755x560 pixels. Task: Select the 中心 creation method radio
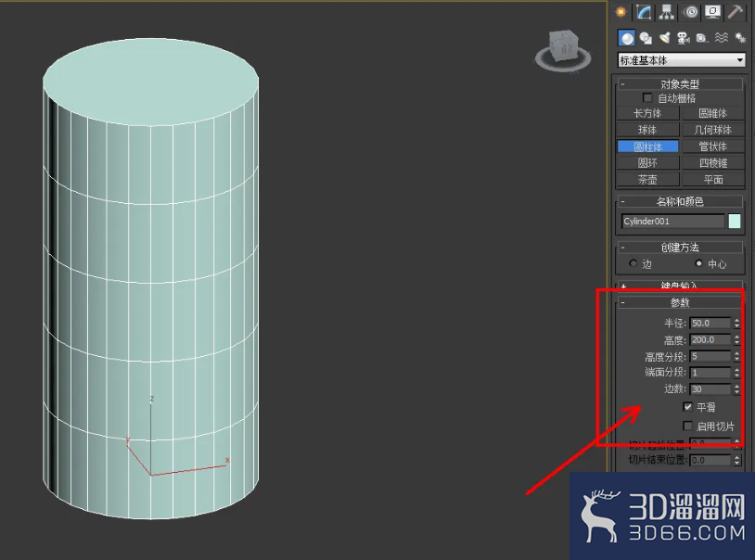click(698, 263)
